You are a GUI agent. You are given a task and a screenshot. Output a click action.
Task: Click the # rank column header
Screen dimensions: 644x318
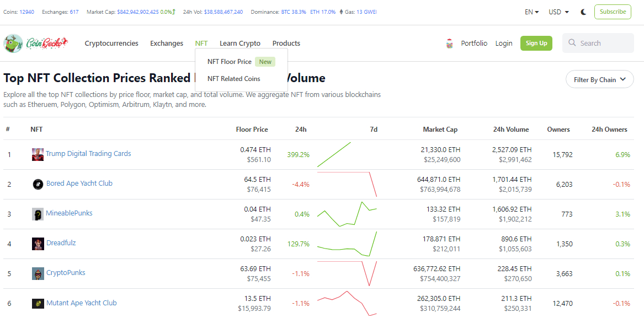pos(8,130)
